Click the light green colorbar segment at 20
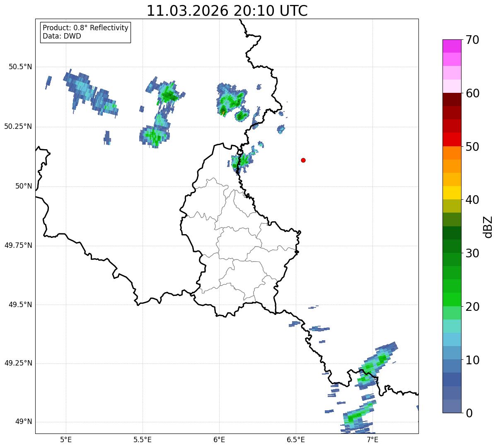Image resolution: width=498 pixels, height=448 pixels. click(452, 313)
